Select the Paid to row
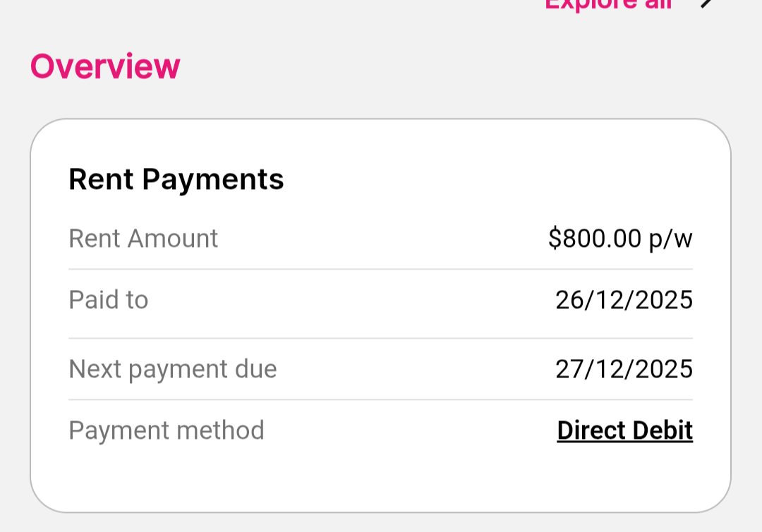The width and height of the screenshot is (762, 532). coord(381,300)
